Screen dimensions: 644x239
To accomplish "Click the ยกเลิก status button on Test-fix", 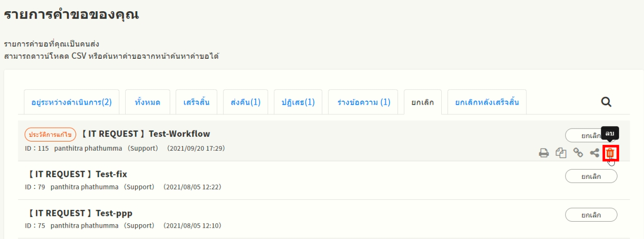I will (x=591, y=176).
